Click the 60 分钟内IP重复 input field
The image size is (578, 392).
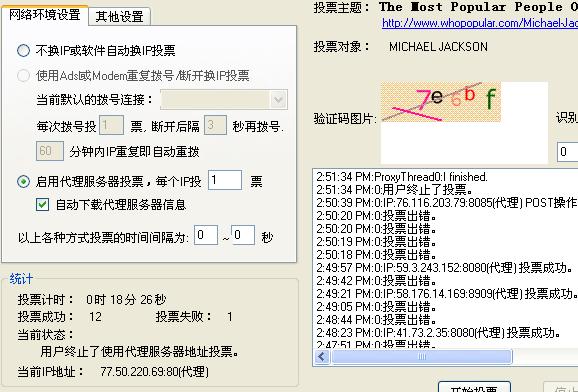click(50, 151)
